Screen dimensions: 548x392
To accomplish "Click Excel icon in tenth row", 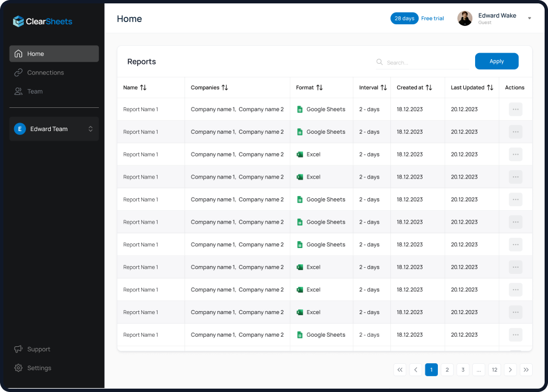I will coord(299,312).
